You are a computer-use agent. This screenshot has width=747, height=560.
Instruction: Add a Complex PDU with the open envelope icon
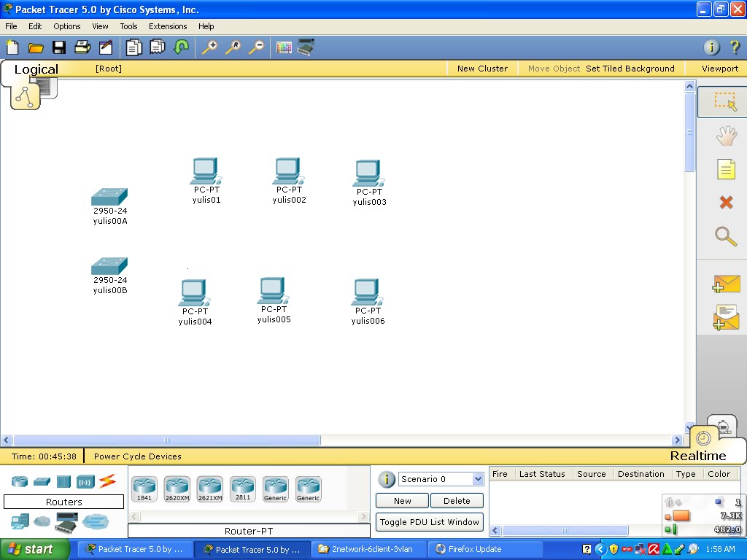pyautogui.click(x=726, y=318)
